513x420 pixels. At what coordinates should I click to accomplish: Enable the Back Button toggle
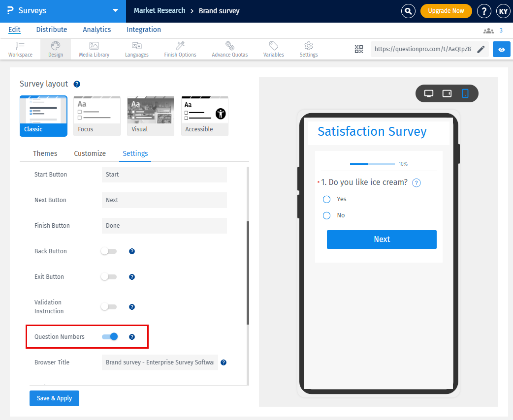click(x=109, y=251)
